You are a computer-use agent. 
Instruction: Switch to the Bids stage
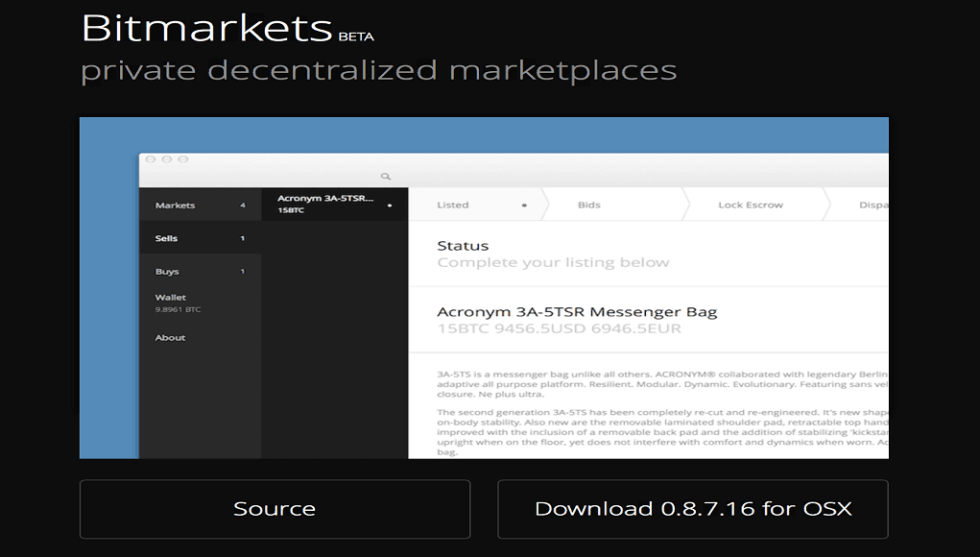point(589,205)
